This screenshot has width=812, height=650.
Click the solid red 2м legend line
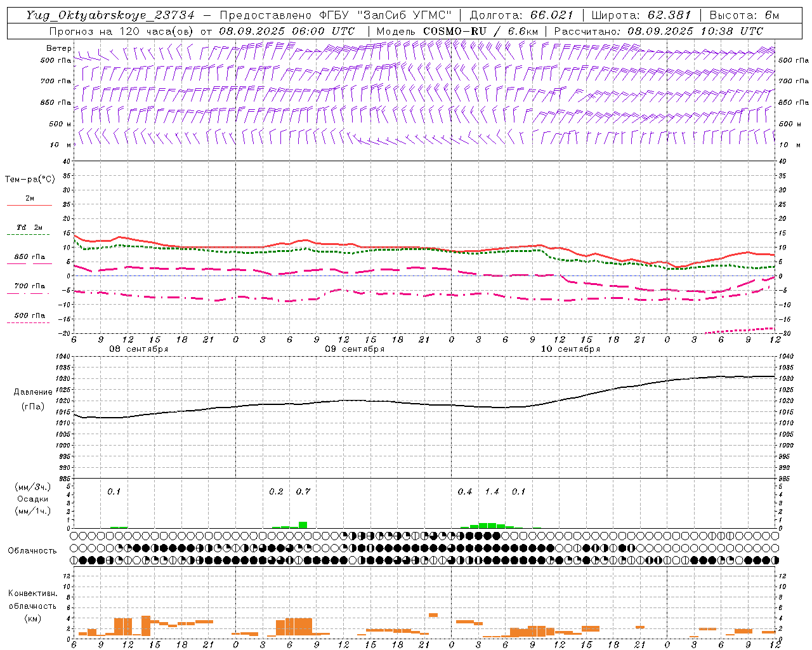click(29, 205)
